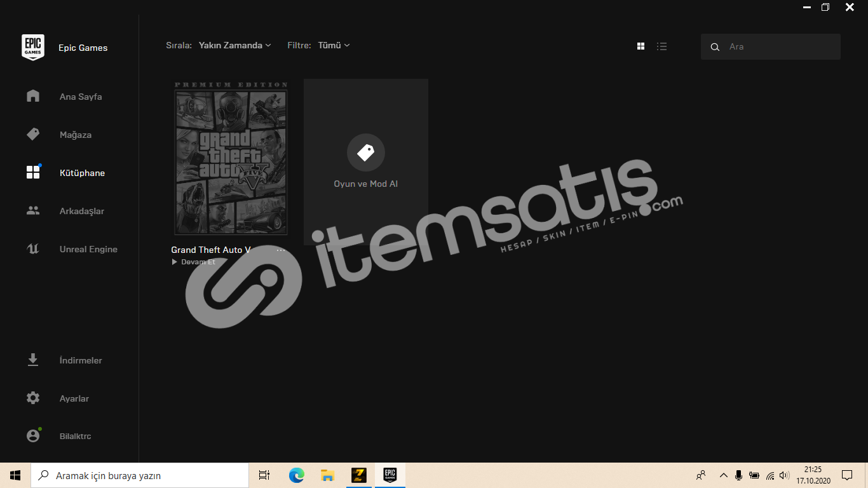
Task: Go to Arkadaşlar
Action: coord(82,211)
